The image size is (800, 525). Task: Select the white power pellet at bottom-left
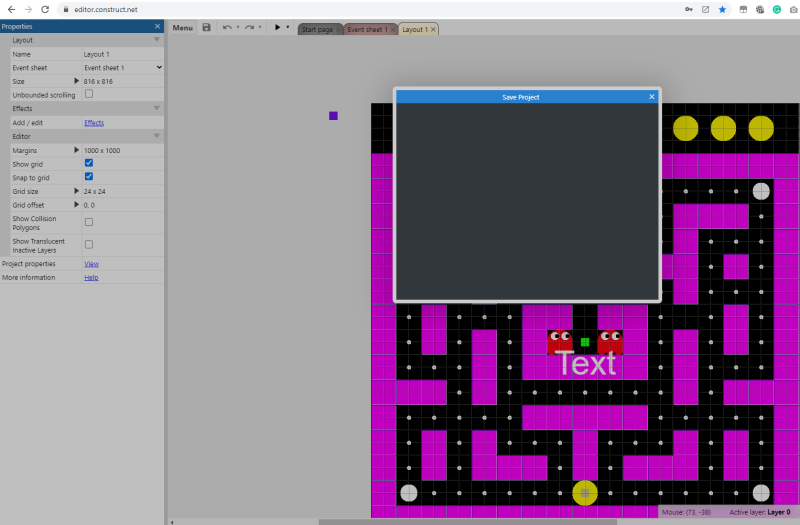(x=409, y=493)
